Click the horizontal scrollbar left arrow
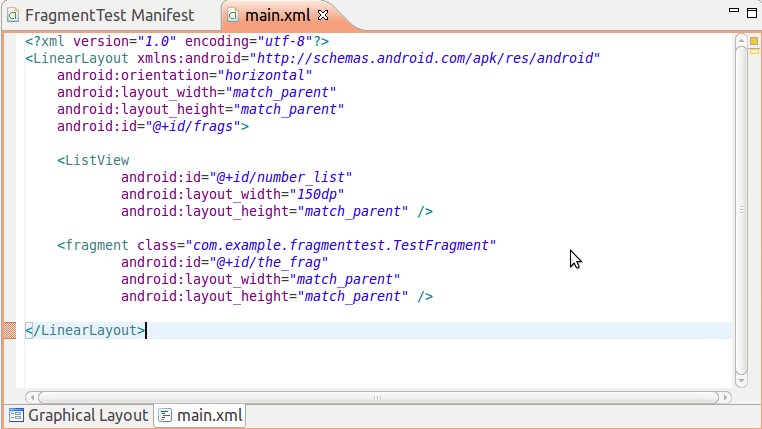 click(x=32, y=397)
